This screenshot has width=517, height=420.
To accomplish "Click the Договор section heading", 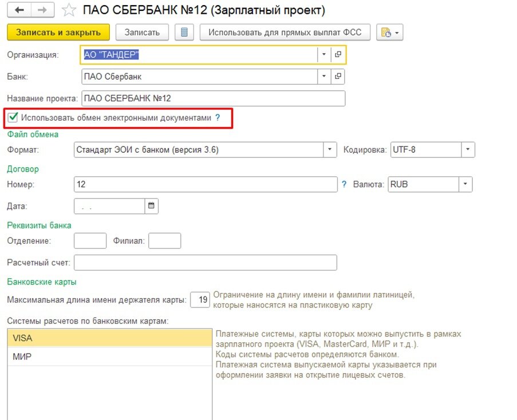I will click(23, 169).
